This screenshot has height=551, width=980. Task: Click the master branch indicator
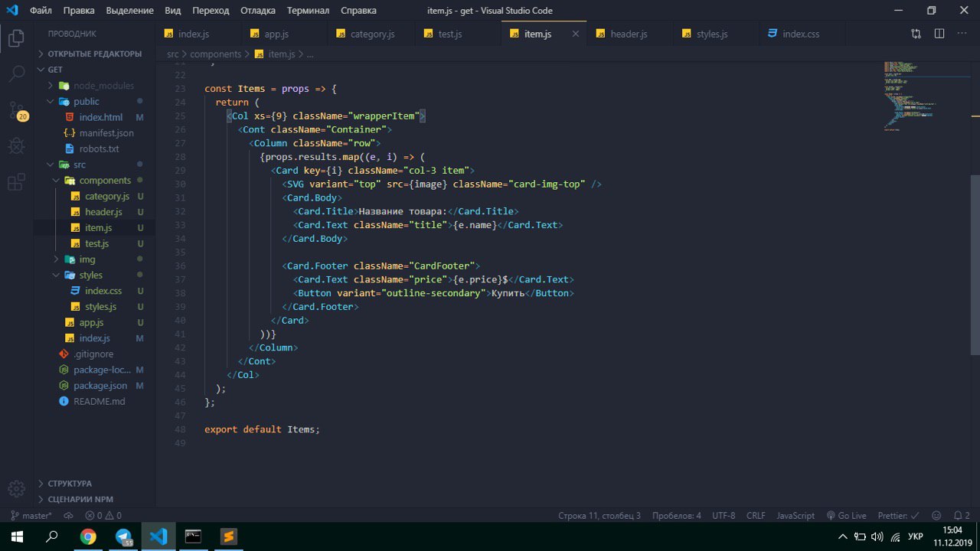[x=31, y=516]
